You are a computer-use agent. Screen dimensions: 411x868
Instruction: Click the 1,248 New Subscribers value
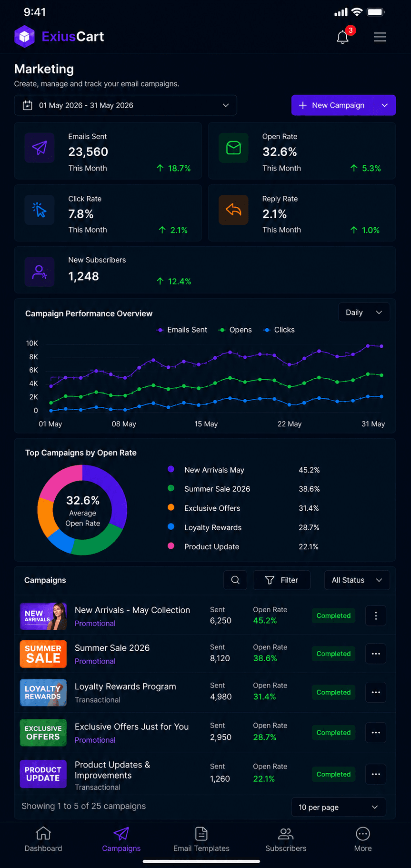coord(83,276)
